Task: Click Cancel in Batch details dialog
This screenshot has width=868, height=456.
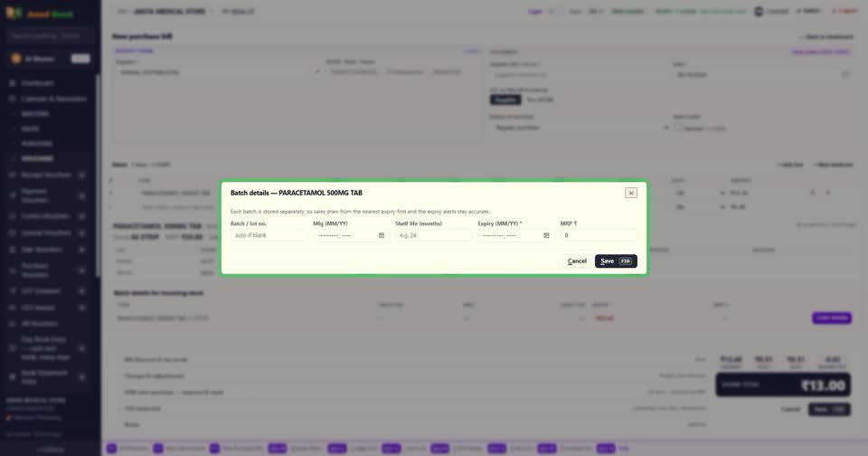Action: tap(577, 261)
